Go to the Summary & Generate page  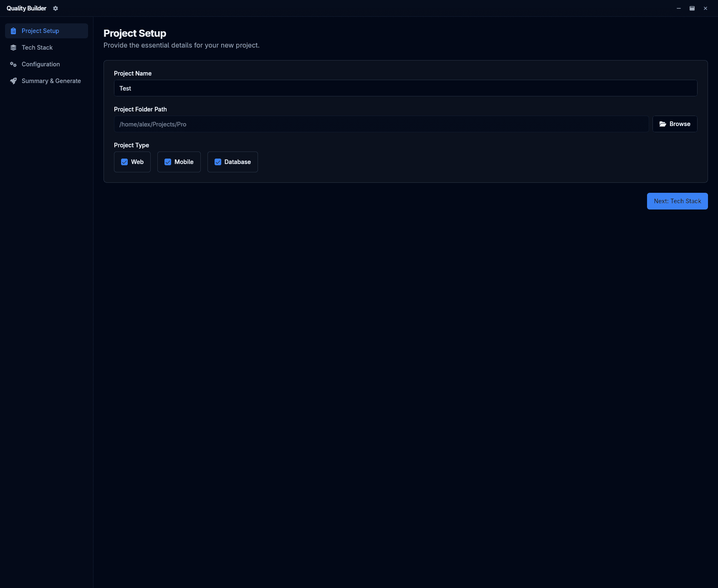tap(51, 81)
